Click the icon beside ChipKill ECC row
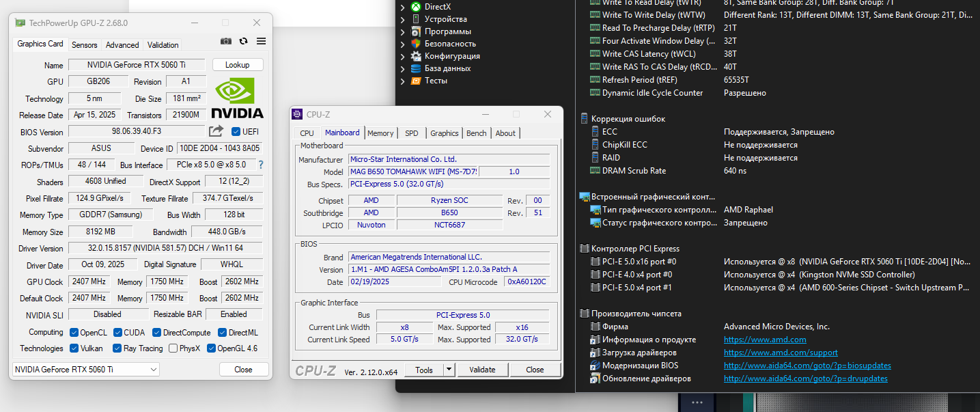This screenshot has width=980, height=412. click(x=595, y=145)
